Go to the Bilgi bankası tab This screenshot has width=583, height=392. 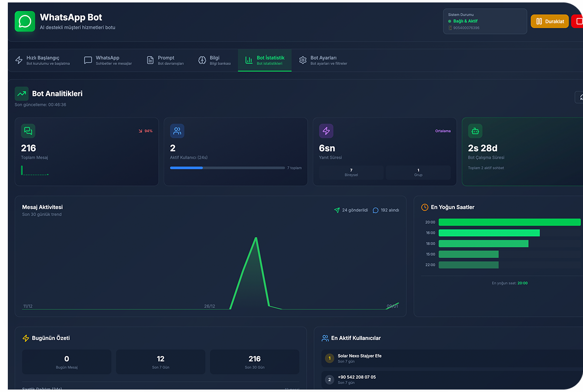pyautogui.click(x=215, y=60)
